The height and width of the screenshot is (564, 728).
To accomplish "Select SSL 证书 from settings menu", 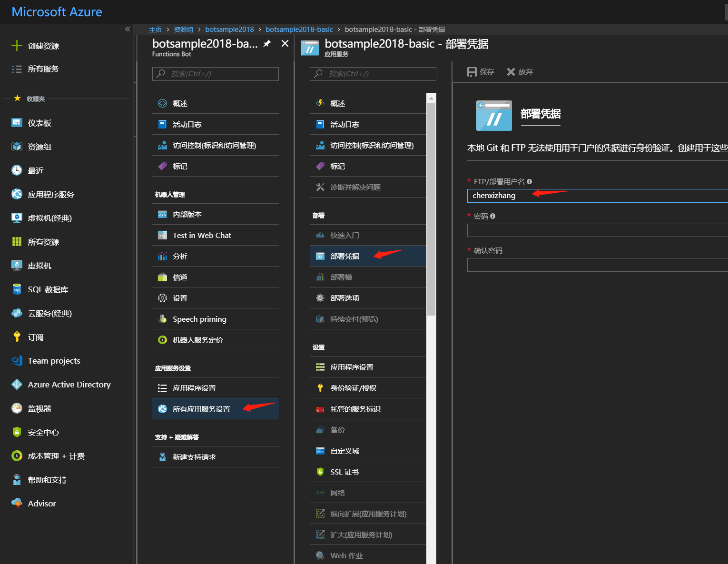I will tap(344, 471).
